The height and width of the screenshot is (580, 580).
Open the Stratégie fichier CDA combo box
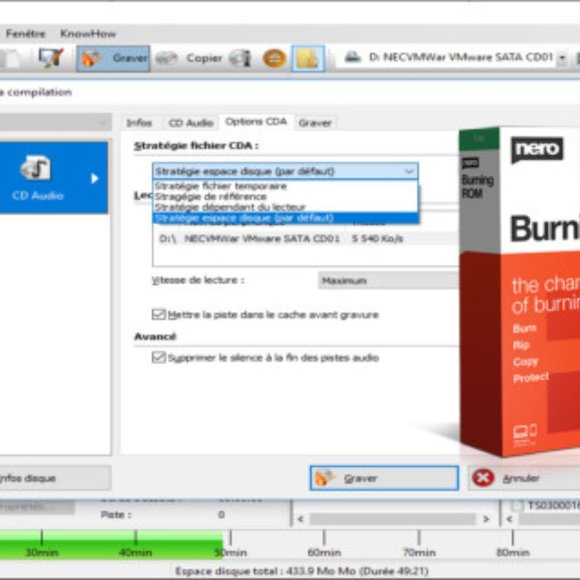tap(285, 171)
